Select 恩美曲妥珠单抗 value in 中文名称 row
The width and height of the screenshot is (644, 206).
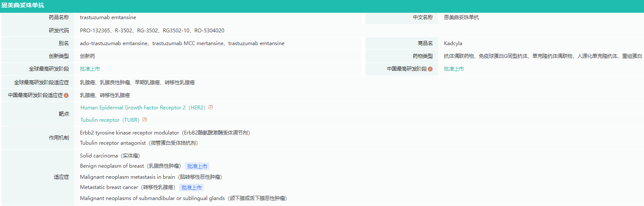tap(461, 17)
